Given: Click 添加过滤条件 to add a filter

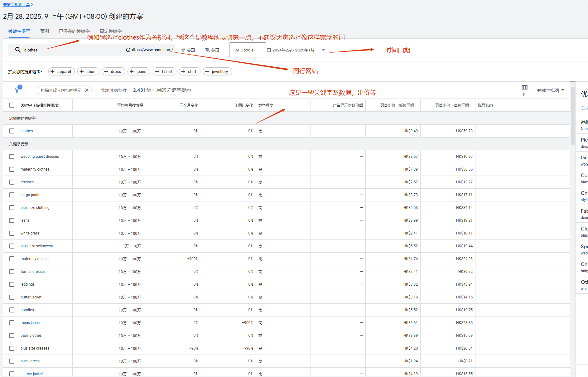Looking at the screenshot, I should (113, 90).
